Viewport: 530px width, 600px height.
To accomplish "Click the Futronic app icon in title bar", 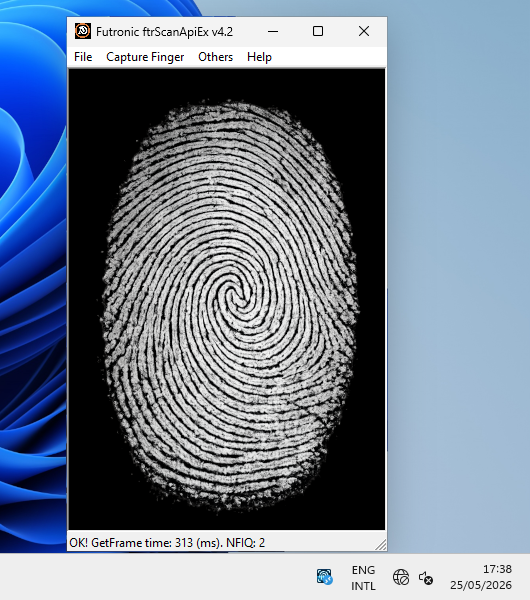I will (83, 31).
